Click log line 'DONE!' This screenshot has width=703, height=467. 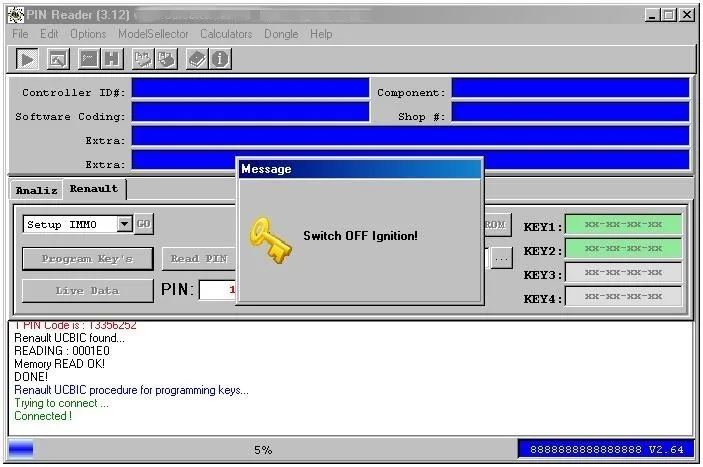coord(31,377)
